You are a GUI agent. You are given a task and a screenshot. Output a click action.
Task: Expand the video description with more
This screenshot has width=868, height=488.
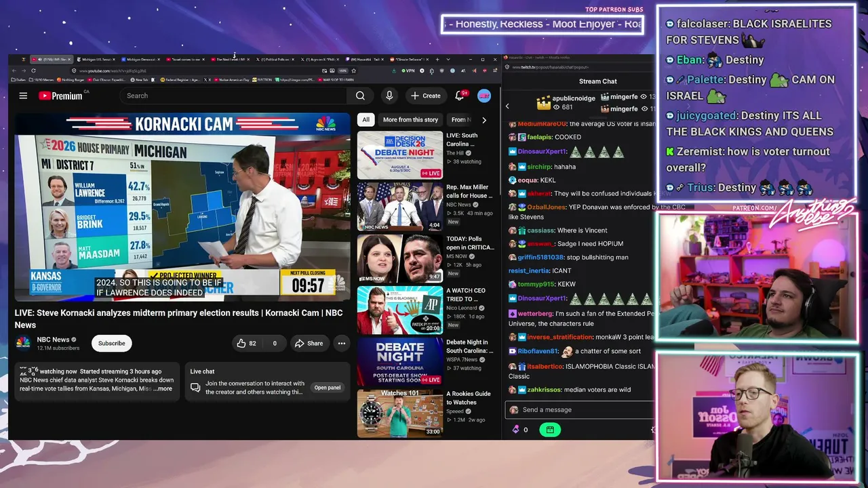[x=163, y=389]
